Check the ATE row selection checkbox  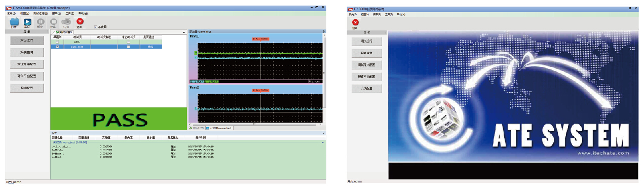57,42
